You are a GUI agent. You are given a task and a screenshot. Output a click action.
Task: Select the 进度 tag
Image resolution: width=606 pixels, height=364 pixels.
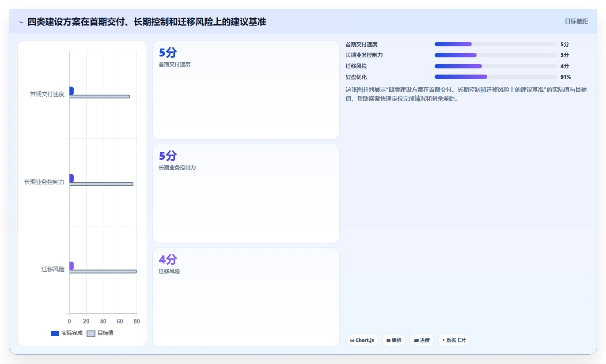[x=422, y=340]
